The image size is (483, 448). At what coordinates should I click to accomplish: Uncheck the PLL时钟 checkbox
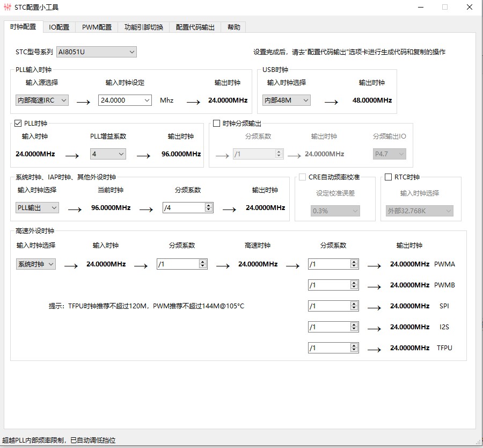pos(18,124)
